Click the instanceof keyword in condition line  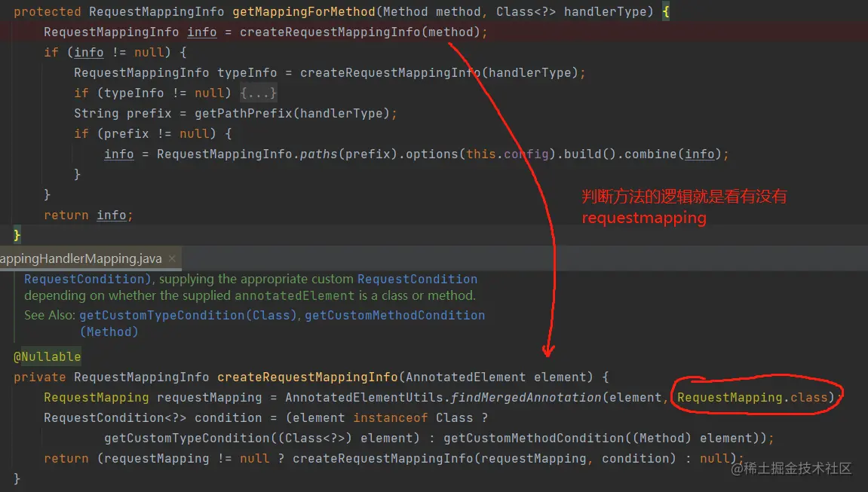click(x=391, y=417)
